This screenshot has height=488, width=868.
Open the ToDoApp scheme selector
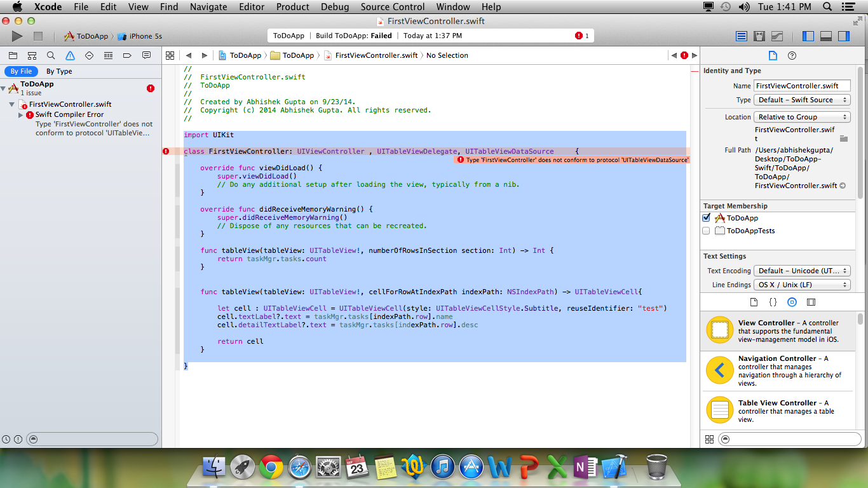pos(86,36)
